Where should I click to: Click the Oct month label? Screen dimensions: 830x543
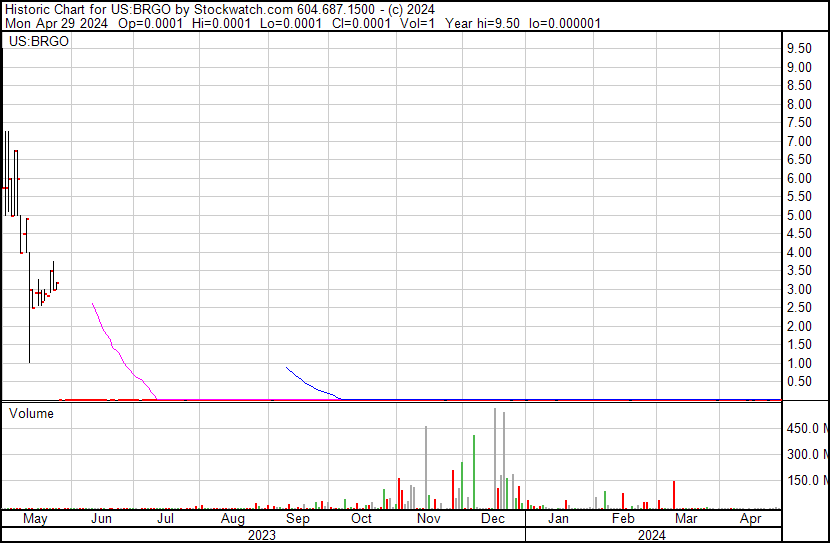coord(362,519)
